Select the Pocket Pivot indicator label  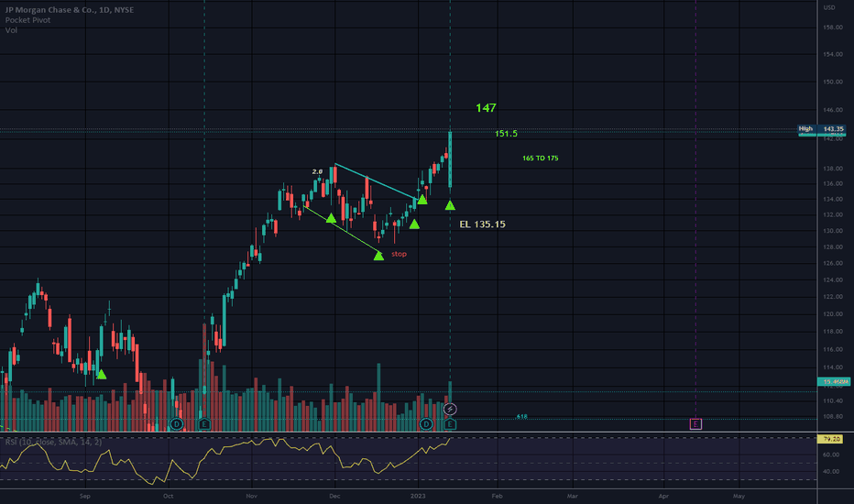click(x=27, y=20)
